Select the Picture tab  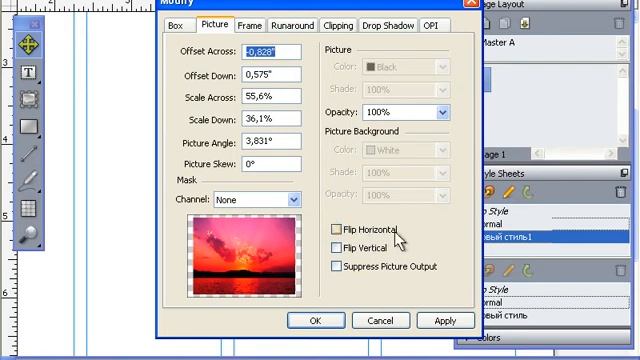(x=215, y=24)
